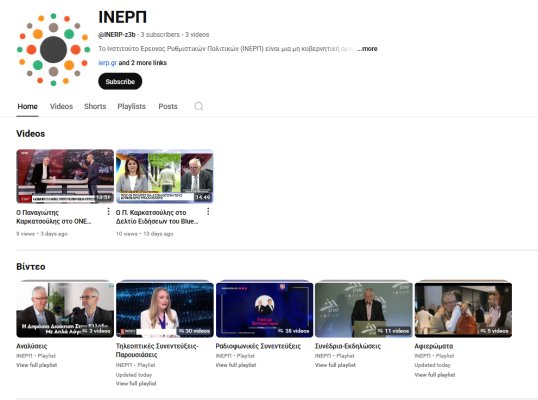538x400 pixels.
Task: Open the channel search magnifier icon
Action: point(199,106)
